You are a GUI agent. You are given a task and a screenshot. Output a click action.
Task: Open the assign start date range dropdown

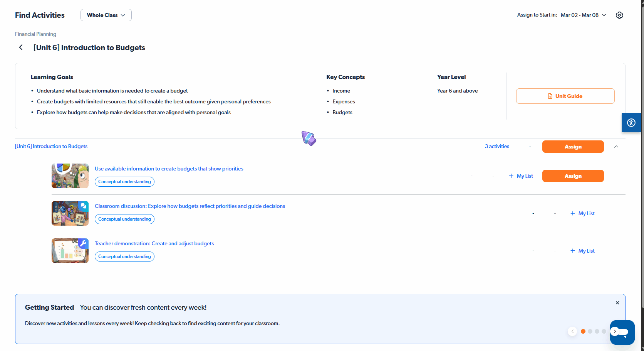pyautogui.click(x=583, y=15)
